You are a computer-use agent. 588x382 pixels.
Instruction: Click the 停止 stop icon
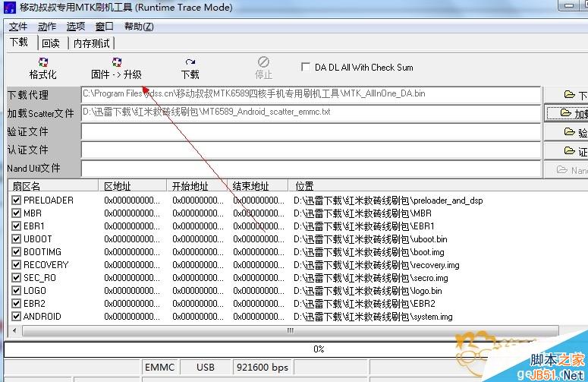click(263, 62)
